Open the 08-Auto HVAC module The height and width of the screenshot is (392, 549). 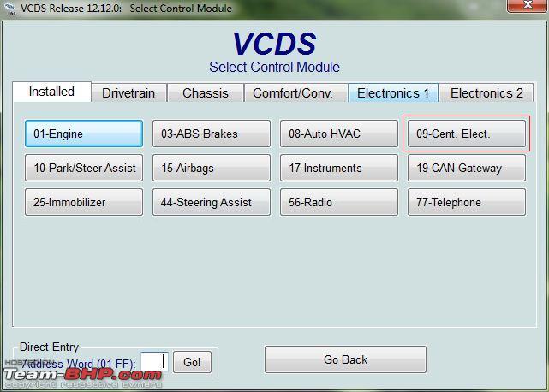coord(339,134)
